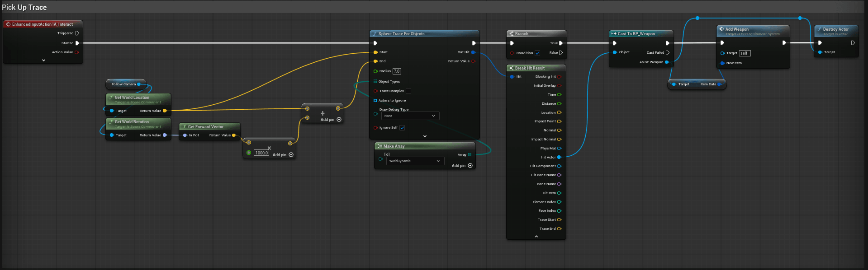Click the Break Hit Result Hit input pin
Screen dimensions: 868x270
(512, 77)
